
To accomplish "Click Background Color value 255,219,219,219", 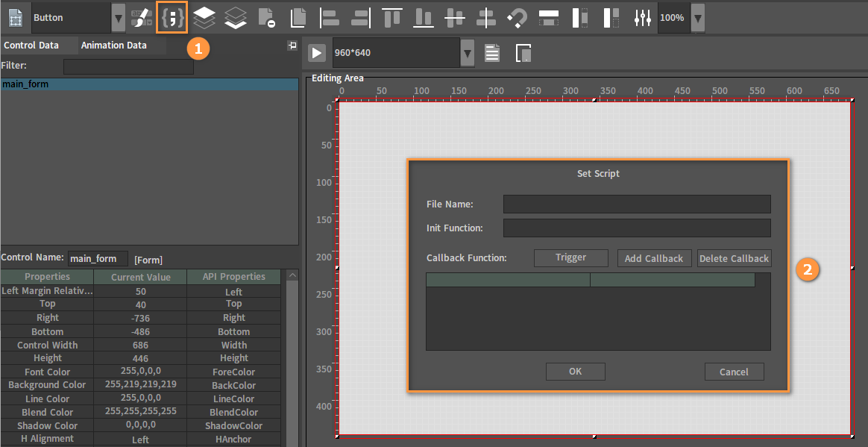I will pos(141,384).
